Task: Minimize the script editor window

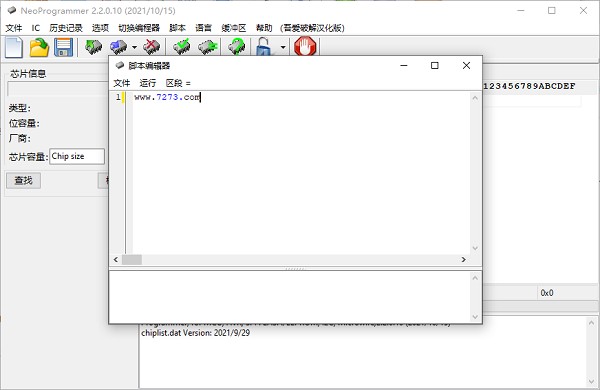Action: (404, 65)
